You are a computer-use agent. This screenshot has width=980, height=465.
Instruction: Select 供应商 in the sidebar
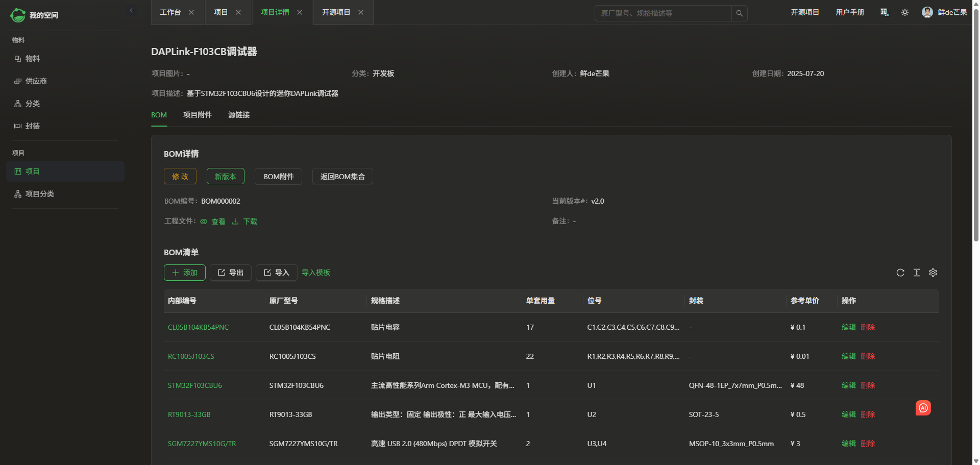[36, 81]
